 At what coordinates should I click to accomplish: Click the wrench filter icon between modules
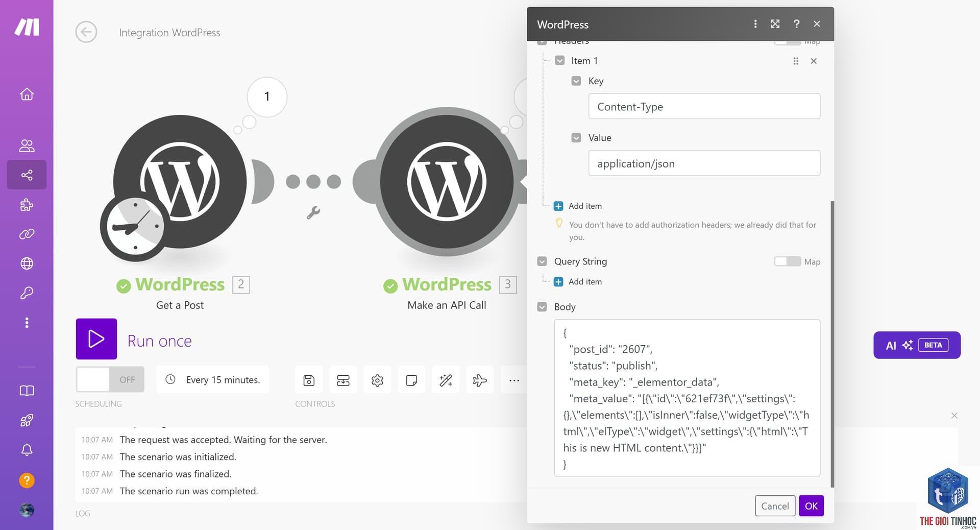(x=313, y=212)
